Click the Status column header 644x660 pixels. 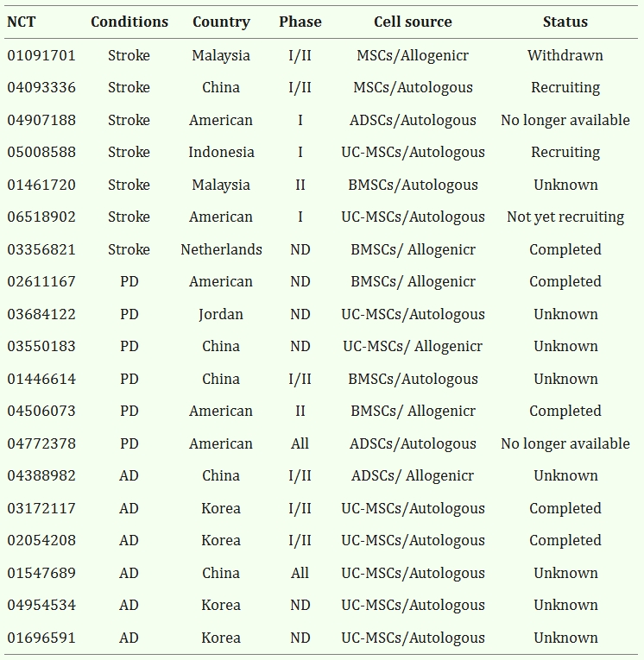(x=565, y=22)
